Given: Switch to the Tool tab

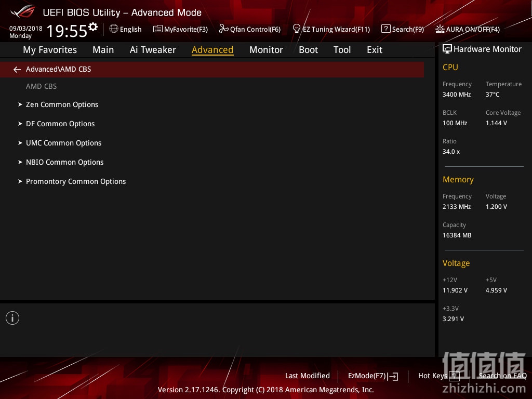Looking at the screenshot, I should 342,50.
